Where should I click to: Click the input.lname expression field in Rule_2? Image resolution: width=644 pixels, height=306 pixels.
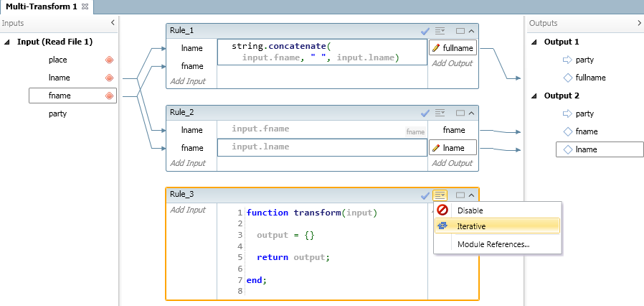tap(321, 147)
